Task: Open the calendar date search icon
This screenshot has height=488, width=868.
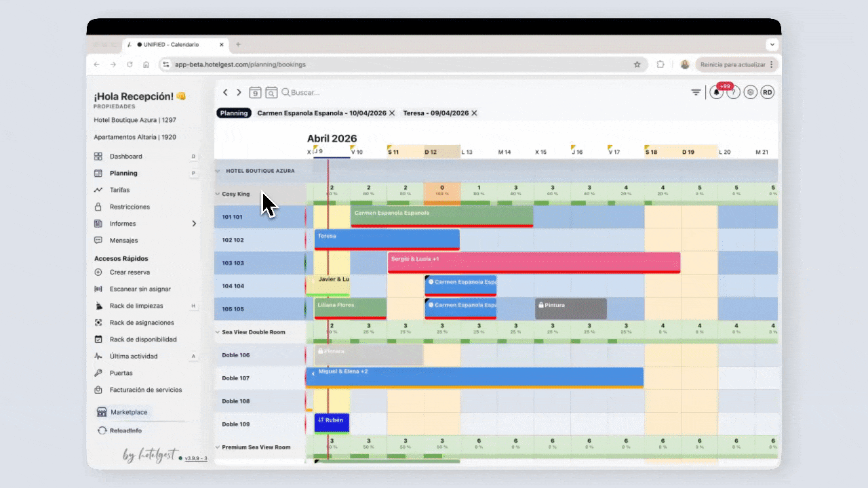Action: coord(271,92)
